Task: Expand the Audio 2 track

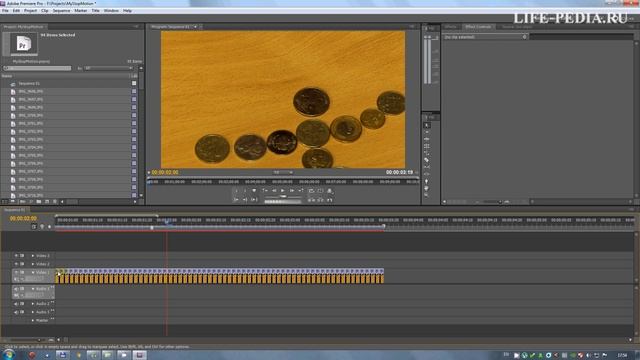Action: tap(33, 304)
